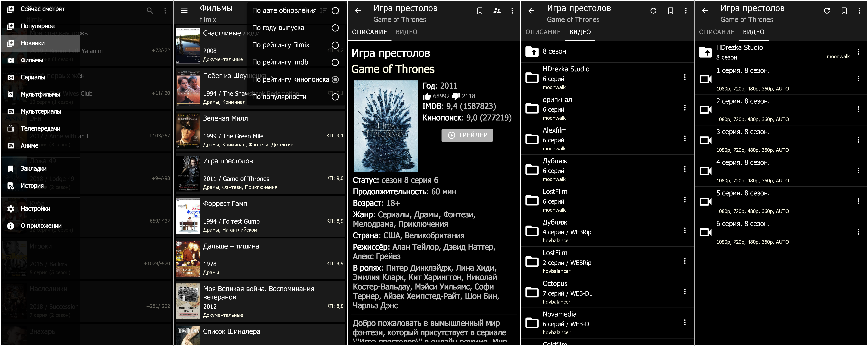Open the 2011 / Game of Thrones list entry

coord(260,174)
